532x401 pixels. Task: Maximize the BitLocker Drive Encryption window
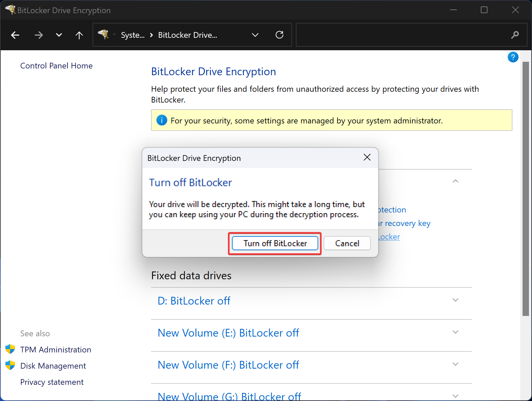point(484,10)
